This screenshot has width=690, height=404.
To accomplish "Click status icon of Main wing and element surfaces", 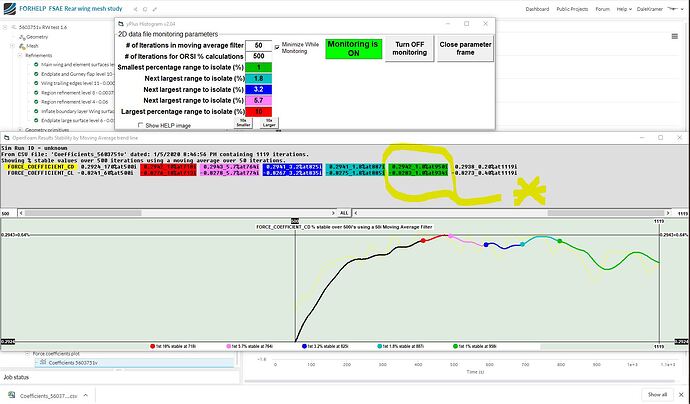I will pyautogui.click(x=36, y=65).
